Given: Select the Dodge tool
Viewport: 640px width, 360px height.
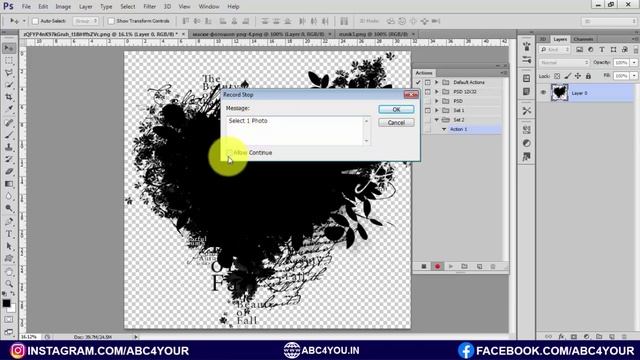Looking at the screenshot, I should coord(9,208).
